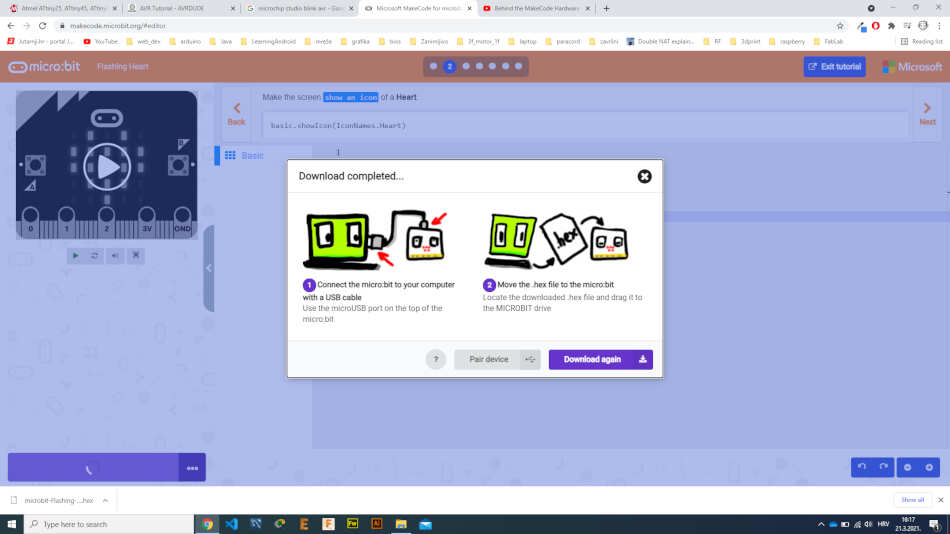Screen dimensions: 950x534
Task: Click the taskbar search box
Action: (x=109, y=524)
